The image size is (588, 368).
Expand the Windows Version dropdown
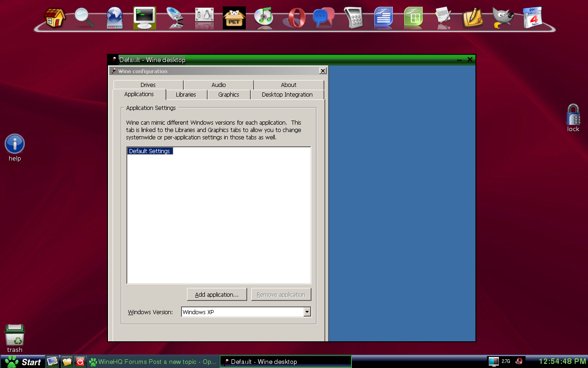click(307, 312)
